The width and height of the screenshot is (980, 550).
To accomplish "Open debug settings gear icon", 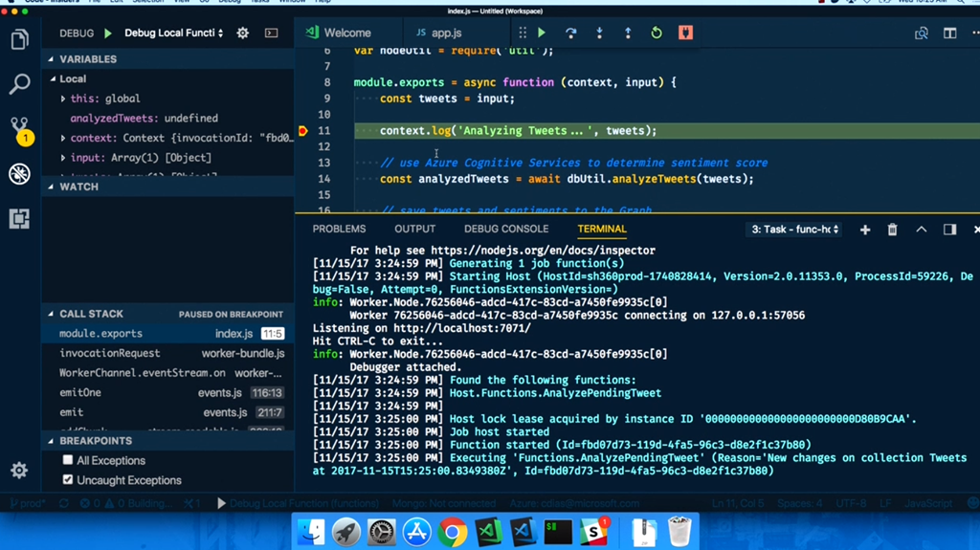I will click(243, 33).
